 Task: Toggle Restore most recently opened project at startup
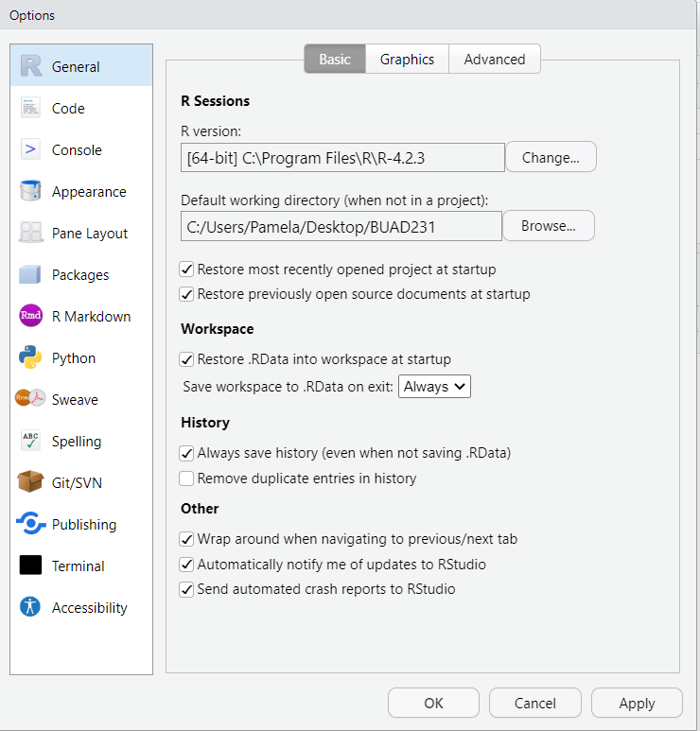point(186,270)
